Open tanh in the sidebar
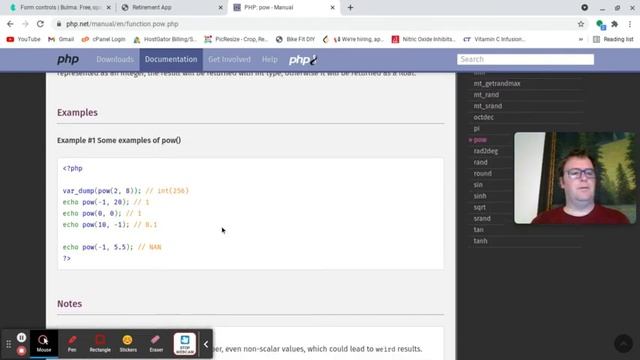 480,241
